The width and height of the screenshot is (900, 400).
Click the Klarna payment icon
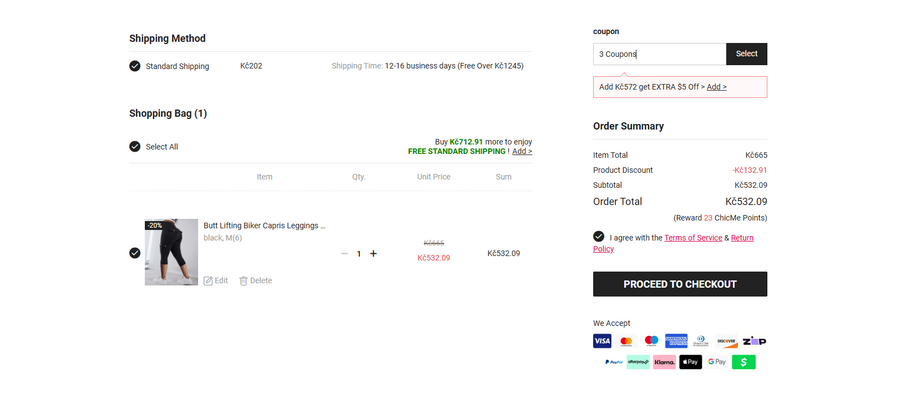[x=664, y=362]
